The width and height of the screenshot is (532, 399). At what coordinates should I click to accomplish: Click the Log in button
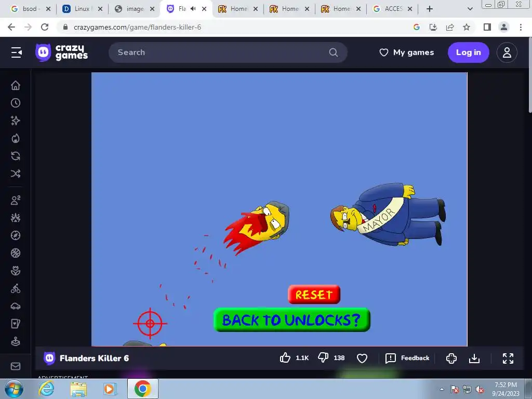(468, 52)
